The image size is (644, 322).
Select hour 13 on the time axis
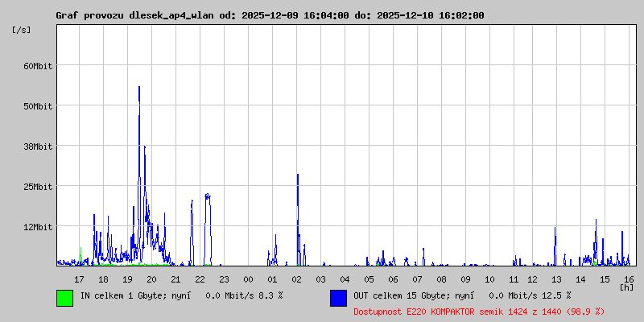(556, 279)
